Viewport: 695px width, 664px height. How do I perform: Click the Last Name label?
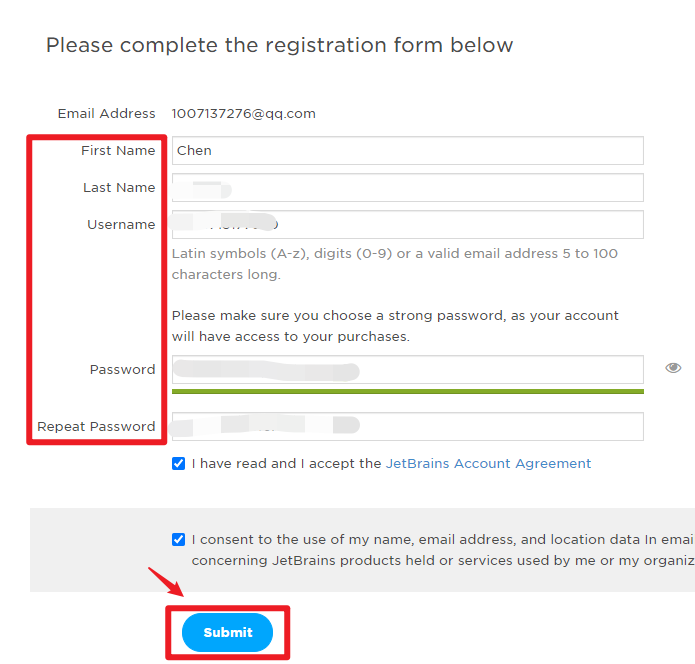(119, 188)
